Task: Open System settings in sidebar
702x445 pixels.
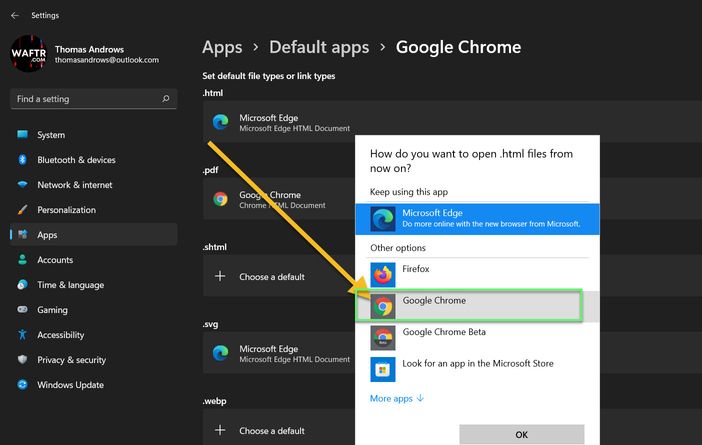Action: click(x=94, y=135)
